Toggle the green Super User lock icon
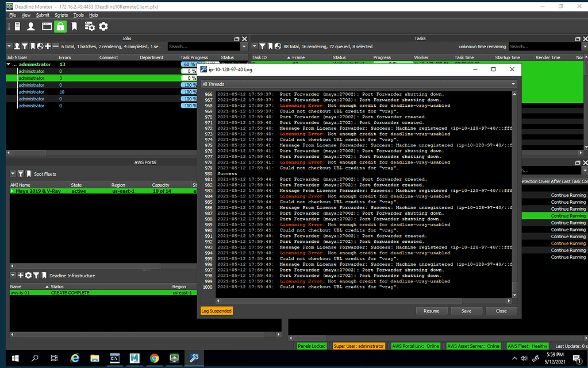The image size is (588, 368). (x=60, y=26)
